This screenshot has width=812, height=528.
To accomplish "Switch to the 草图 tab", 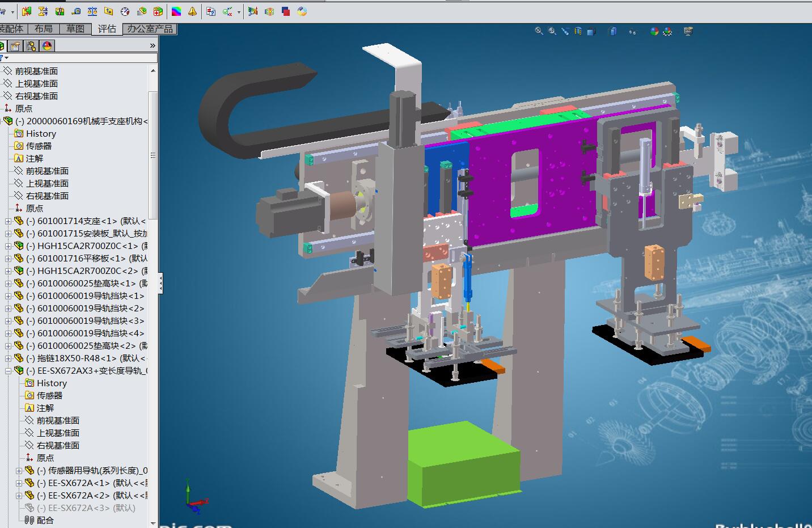I will [75, 29].
